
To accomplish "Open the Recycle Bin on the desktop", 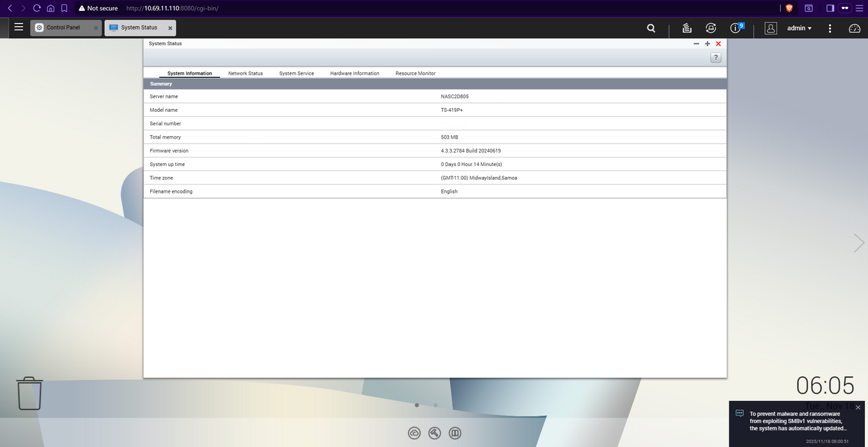I will coord(29,393).
